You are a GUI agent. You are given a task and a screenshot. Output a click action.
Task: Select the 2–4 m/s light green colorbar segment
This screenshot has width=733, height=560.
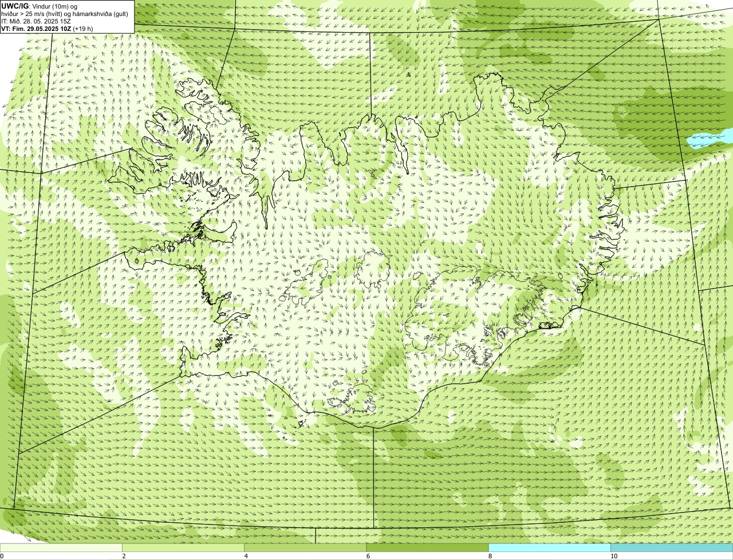[183, 548]
